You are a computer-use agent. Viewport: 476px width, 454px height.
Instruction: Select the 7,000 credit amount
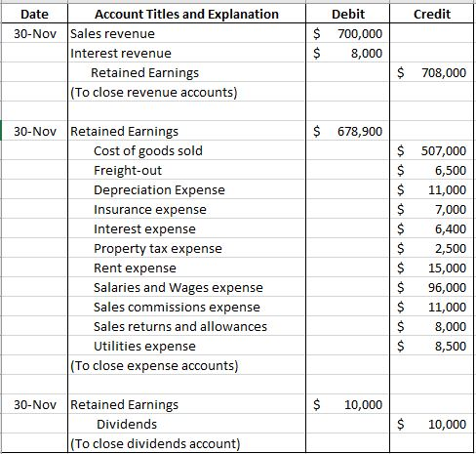pos(432,209)
